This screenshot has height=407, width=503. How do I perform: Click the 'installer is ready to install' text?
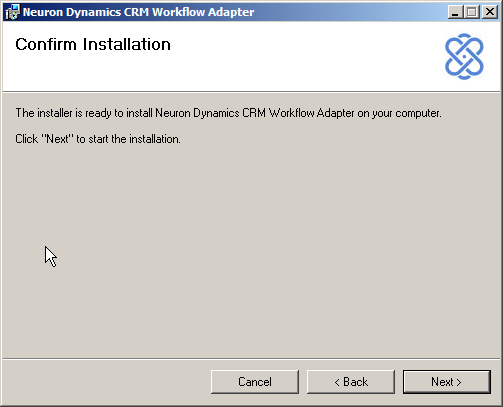pos(228,113)
